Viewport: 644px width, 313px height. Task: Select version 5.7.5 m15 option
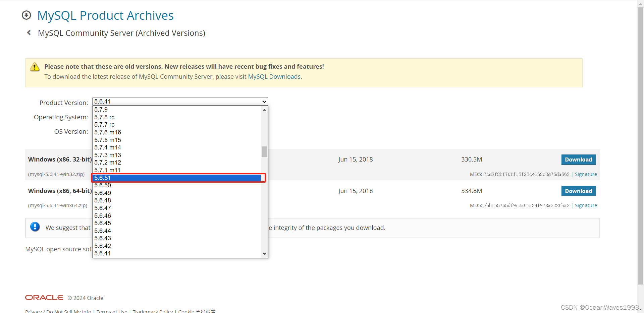tap(177, 140)
